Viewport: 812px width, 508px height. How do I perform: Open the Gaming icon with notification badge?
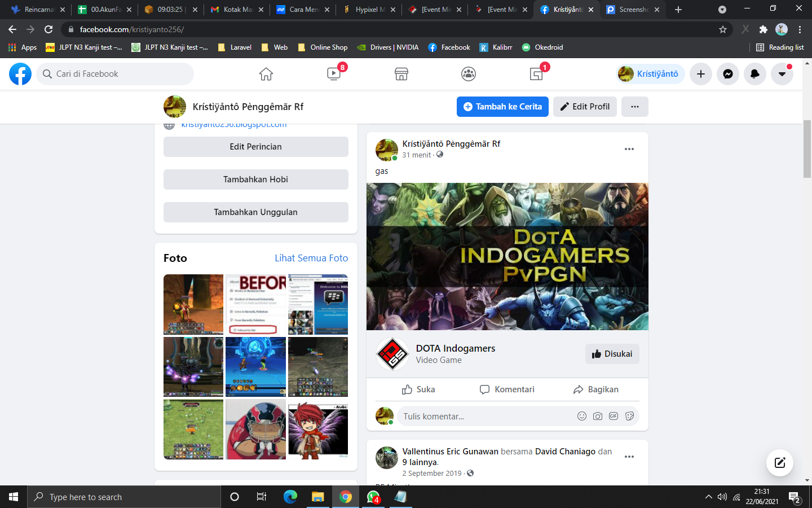(x=537, y=74)
